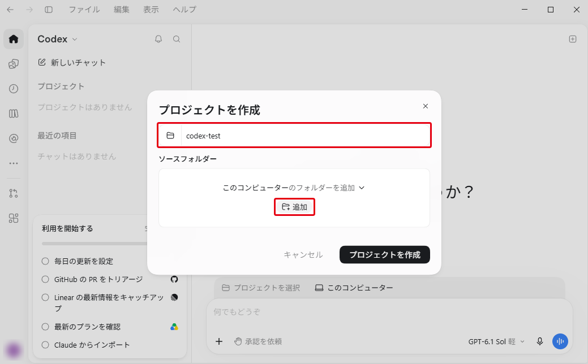Viewport: 588px width, 364px height.
Task: Click the onboarding progress bar
Action: pyautogui.click(x=96, y=244)
